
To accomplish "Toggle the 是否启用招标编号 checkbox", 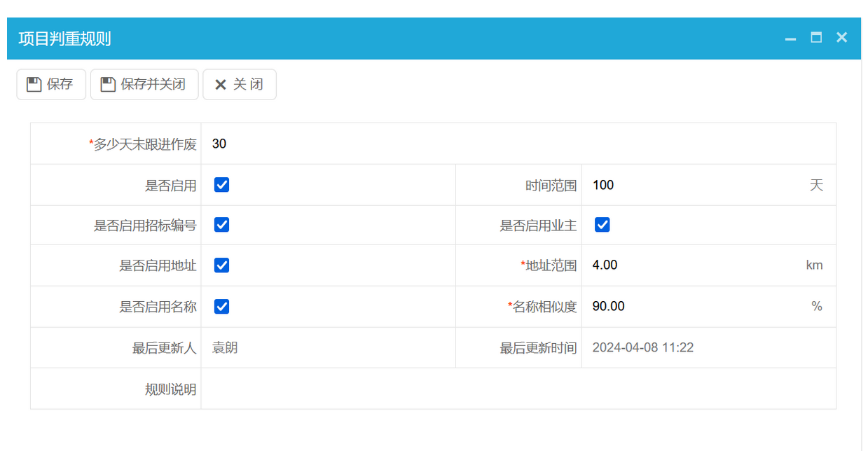I will coord(221,225).
